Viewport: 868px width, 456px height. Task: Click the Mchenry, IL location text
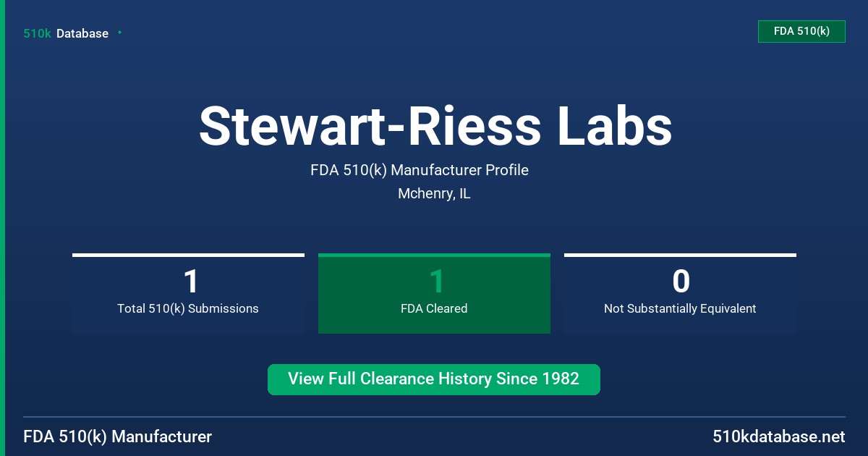[434, 194]
